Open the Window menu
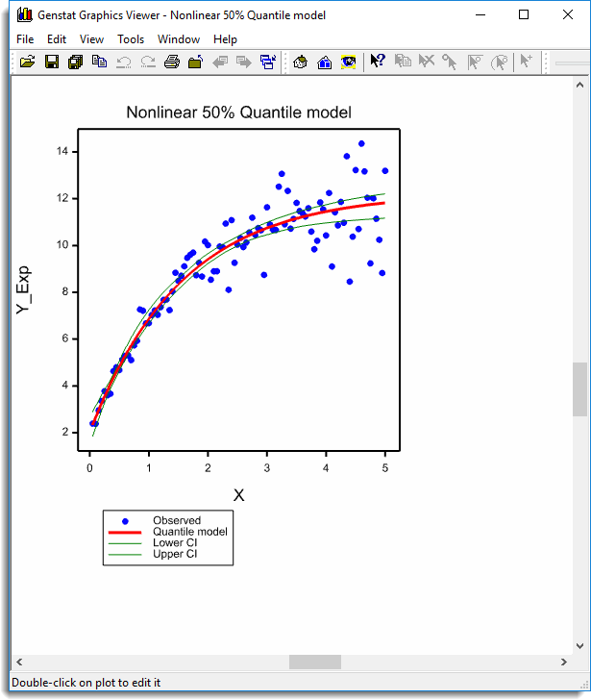Screen dimensions: 591x700 179,39
